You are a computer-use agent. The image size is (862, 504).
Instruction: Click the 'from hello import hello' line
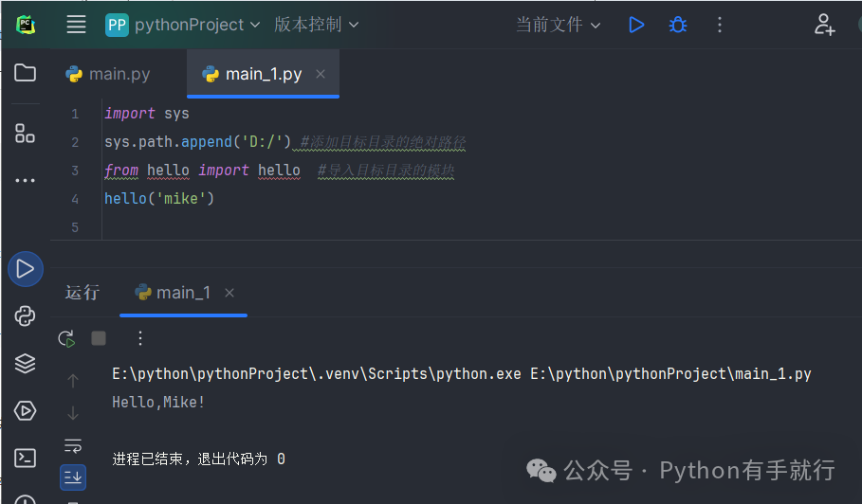coord(202,171)
